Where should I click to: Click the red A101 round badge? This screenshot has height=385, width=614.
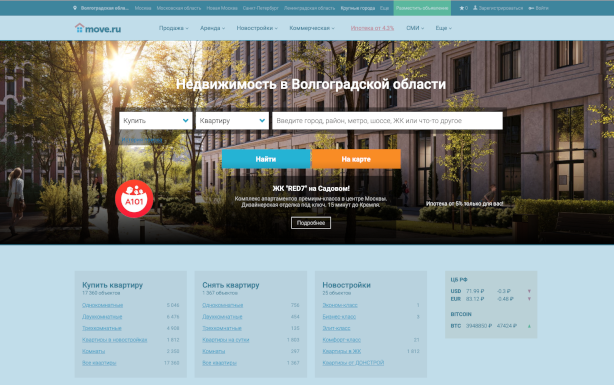pos(134,199)
